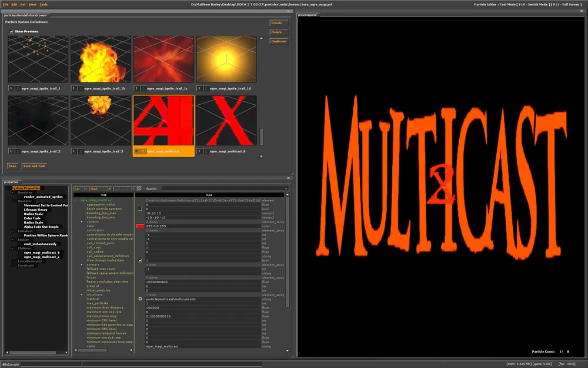Click the Duplicate button
The height and width of the screenshot is (368, 588).
pyautogui.click(x=278, y=41)
